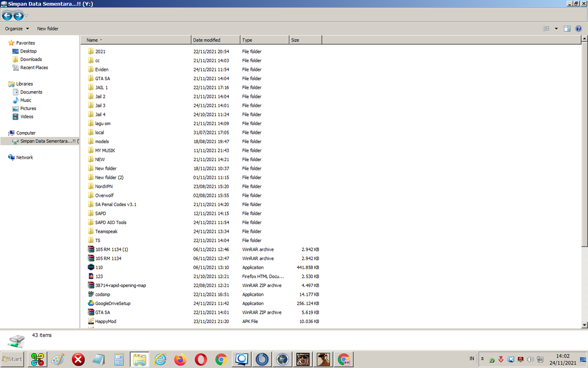Select the 2021 folder icon

tap(91, 52)
